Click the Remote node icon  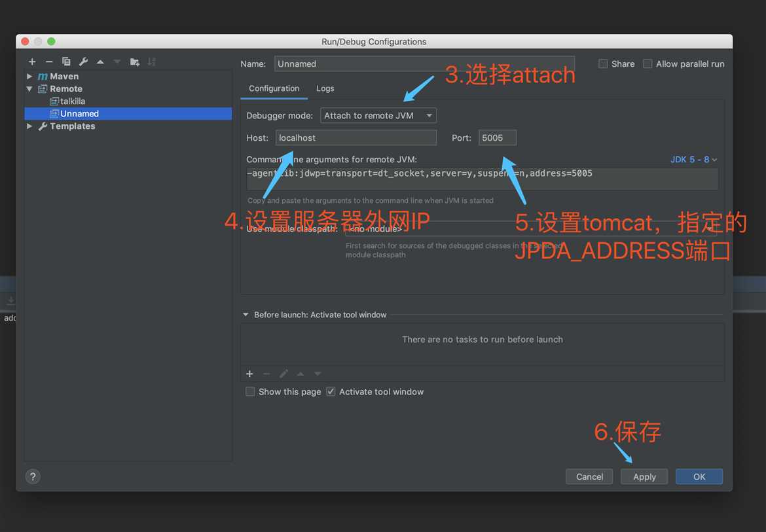tap(43, 89)
